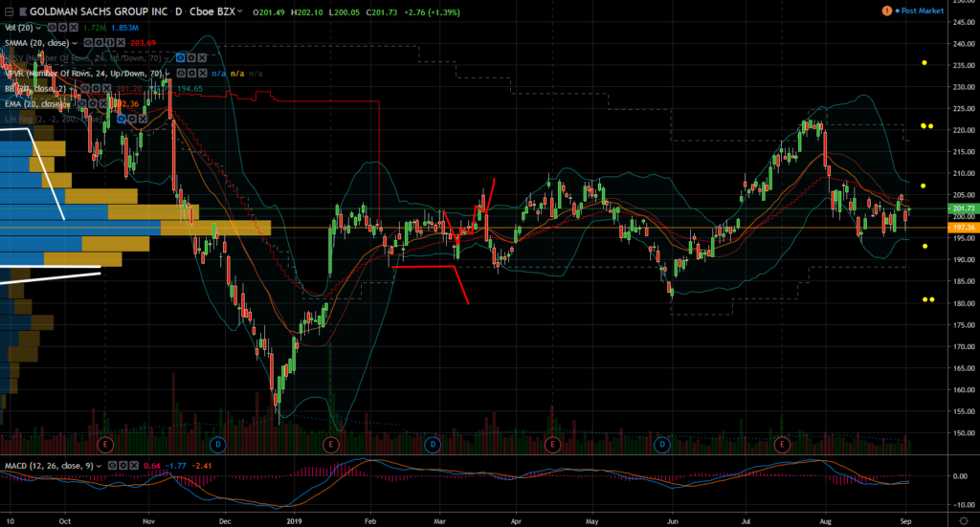Open EMA (20, close) settings gear

click(x=93, y=103)
